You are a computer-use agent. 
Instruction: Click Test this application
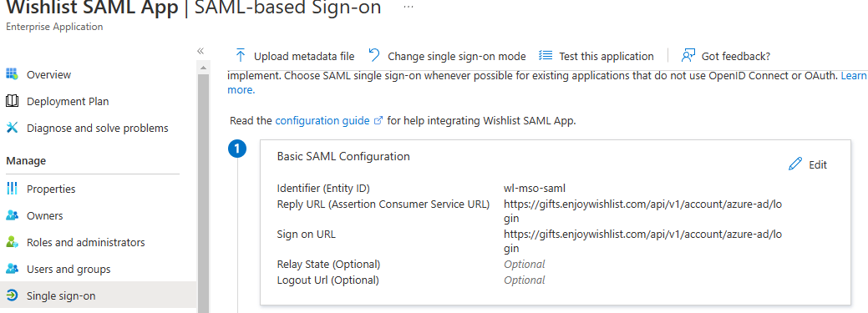point(596,56)
